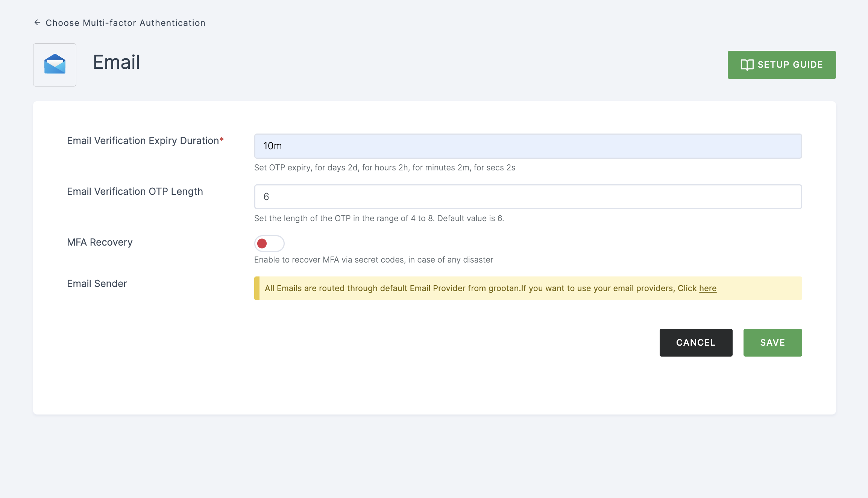The image size is (868, 498).
Task: Click the 'Email Verification Expiry Duration' label
Action: (145, 141)
